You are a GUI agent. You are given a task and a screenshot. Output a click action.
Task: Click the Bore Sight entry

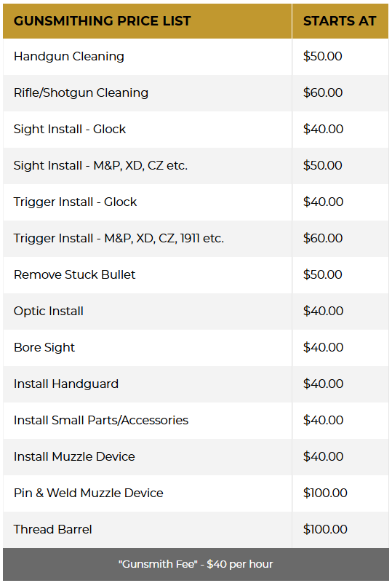[x=44, y=348]
